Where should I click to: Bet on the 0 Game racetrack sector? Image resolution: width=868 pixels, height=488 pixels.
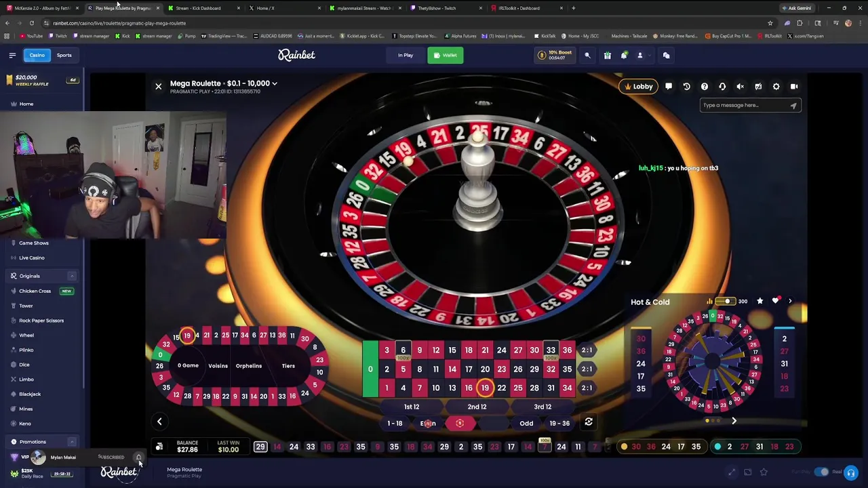click(188, 366)
